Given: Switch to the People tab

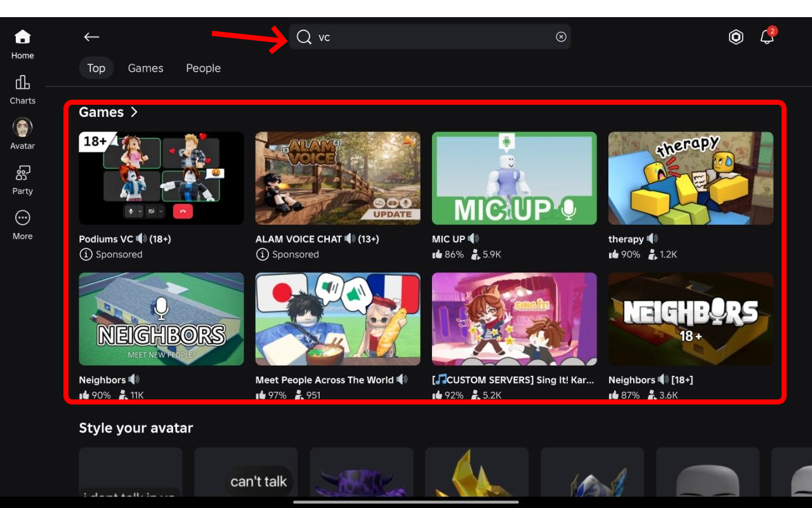Looking at the screenshot, I should pyautogui.click(x=204, y=68).
